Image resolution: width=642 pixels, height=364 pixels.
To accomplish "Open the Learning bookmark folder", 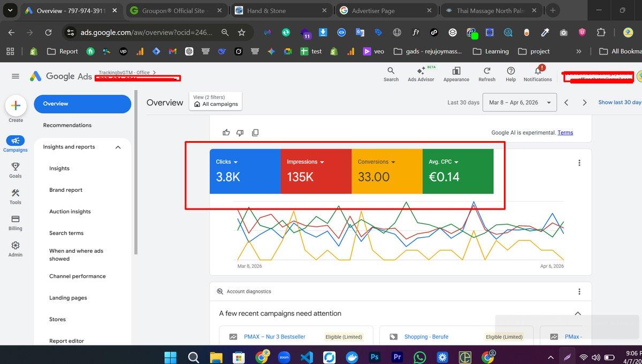I will tap(491, 51).
